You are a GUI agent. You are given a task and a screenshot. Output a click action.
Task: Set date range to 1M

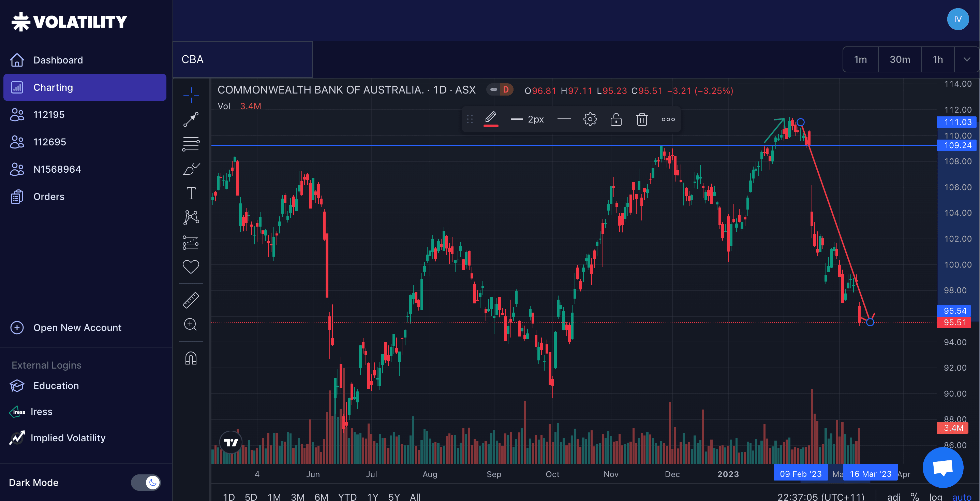click(x=274, y=497)
